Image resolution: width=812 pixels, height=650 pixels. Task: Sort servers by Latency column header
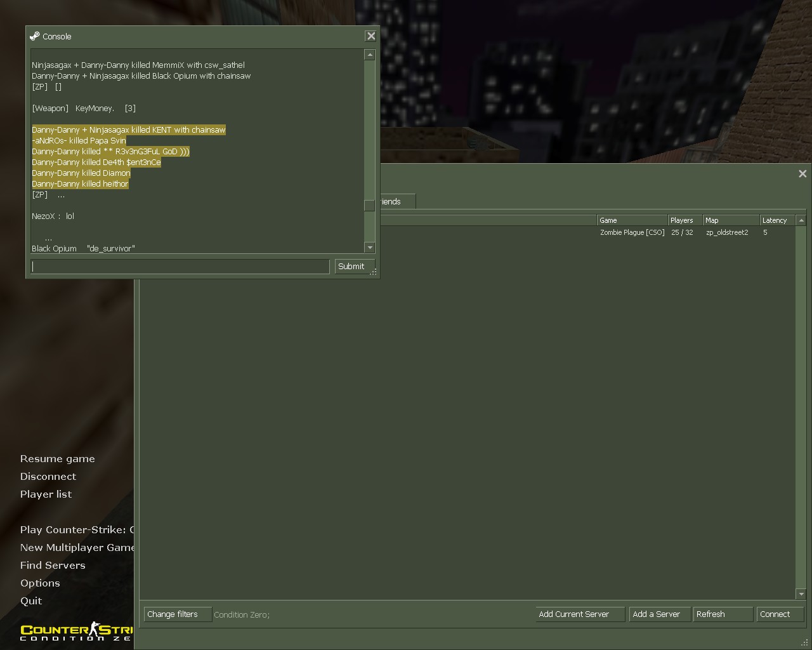(x=776, y=220)
